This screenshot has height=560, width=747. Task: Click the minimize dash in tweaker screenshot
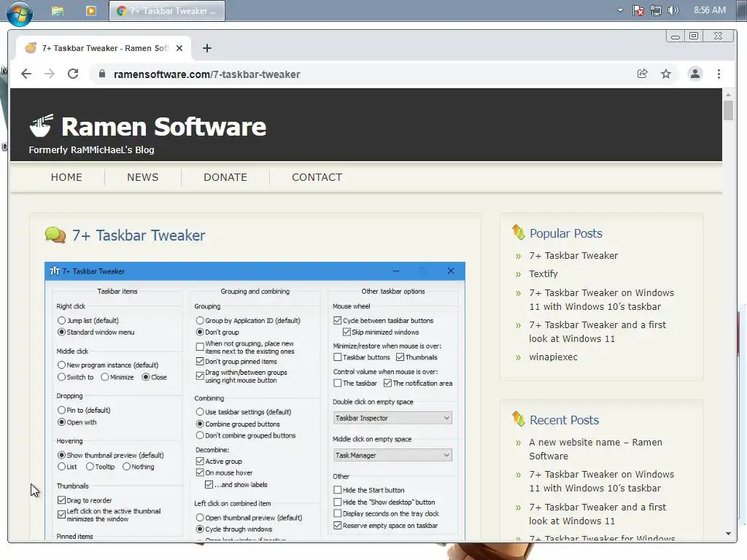[396, 271]
